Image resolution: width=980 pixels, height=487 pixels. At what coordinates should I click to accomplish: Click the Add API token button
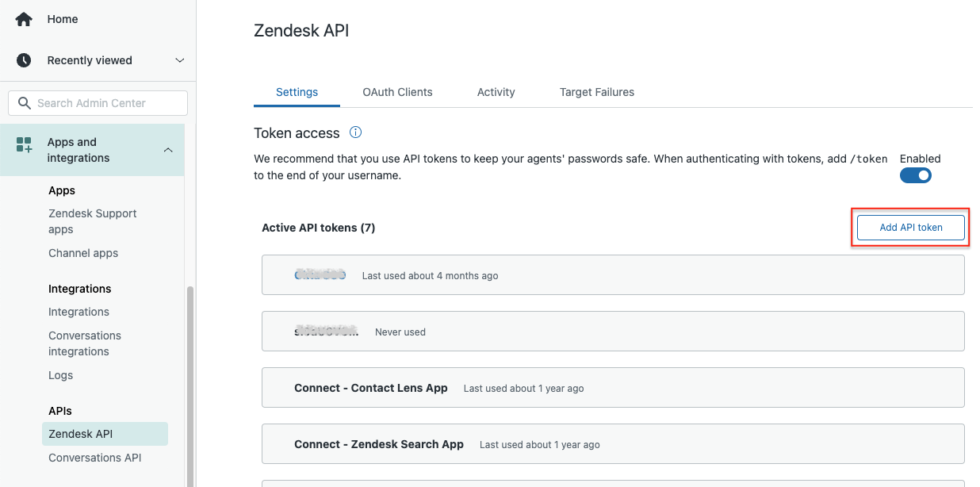point(910,227)
